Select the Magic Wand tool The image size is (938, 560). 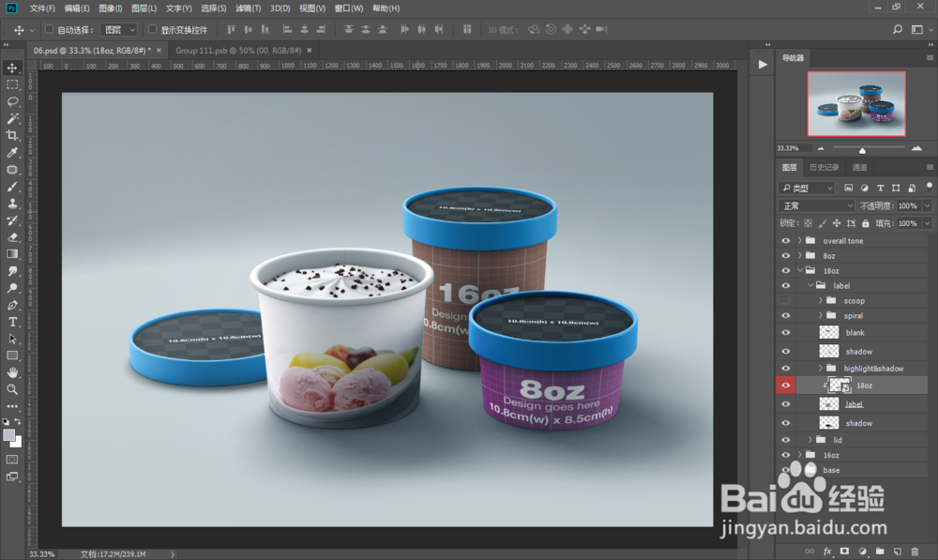pyautogui.click(x=12, y=118)
